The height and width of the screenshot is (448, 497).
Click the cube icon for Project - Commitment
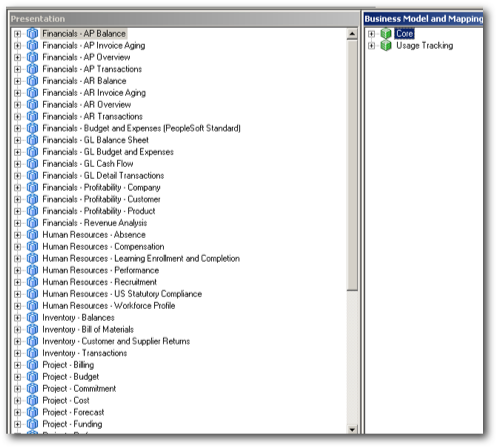coord(32,389)
